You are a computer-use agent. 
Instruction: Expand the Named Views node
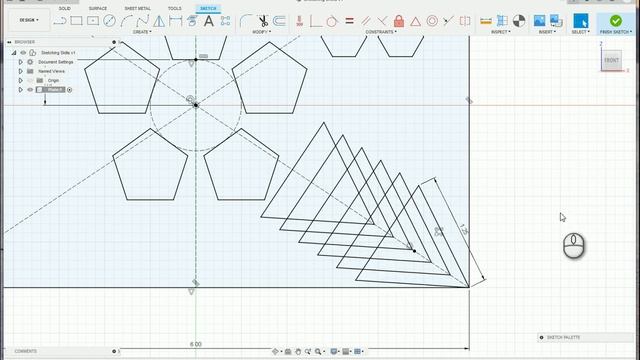pos(20,71)
